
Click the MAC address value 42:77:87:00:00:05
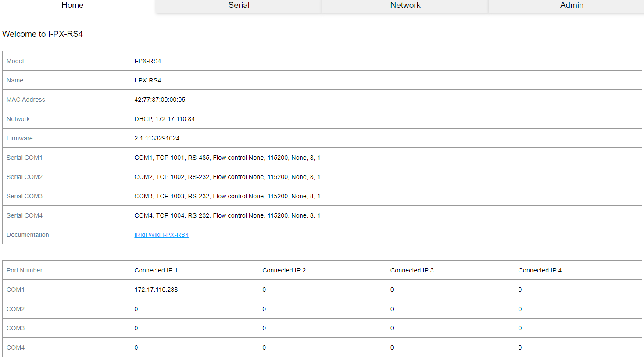coord(160,100)
